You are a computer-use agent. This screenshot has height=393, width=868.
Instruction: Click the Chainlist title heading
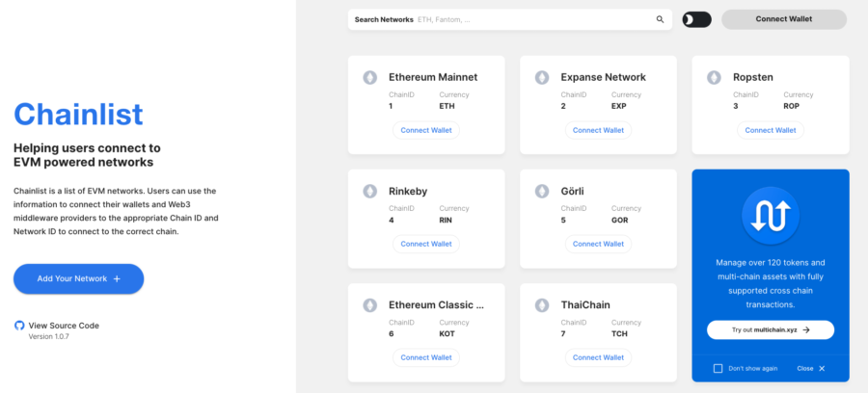[x=78, y=115]
